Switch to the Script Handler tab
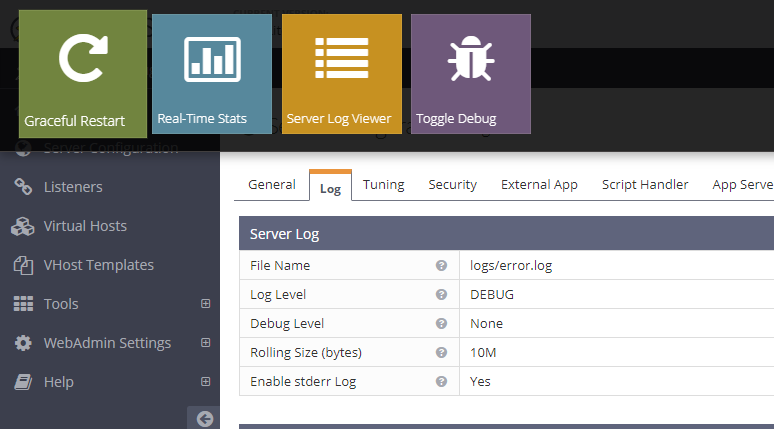This screenshot has height=429, width=774. [645, 185]
